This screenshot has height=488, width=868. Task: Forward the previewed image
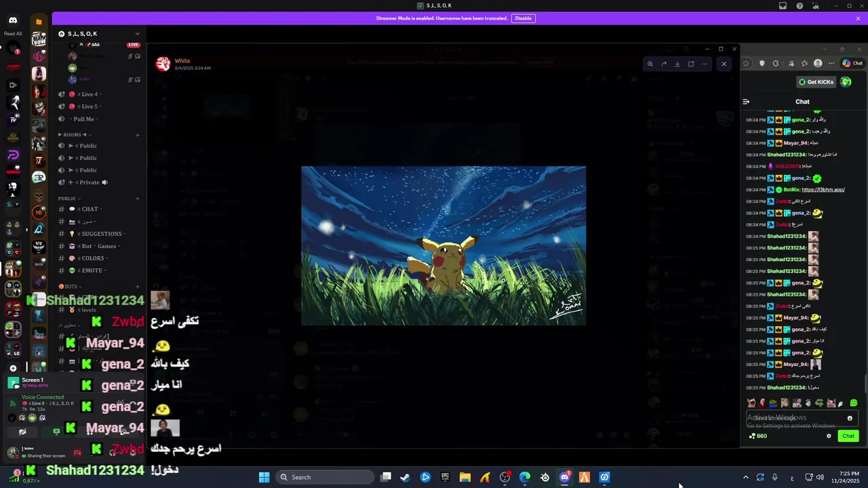[x=664, y=64]
